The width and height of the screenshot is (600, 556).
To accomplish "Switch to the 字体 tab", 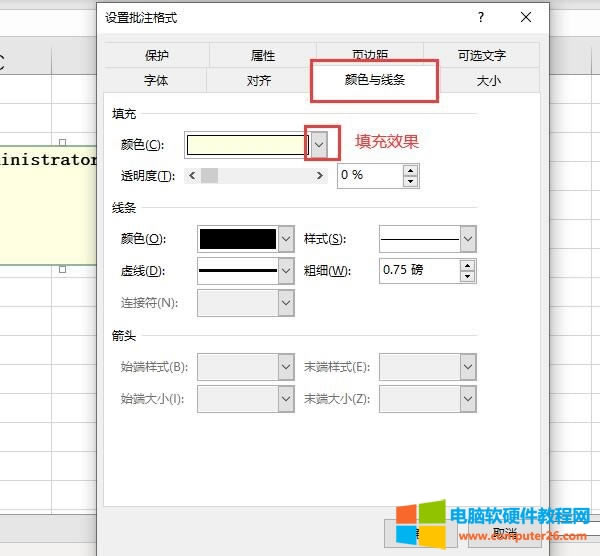I will coord(156,80).
